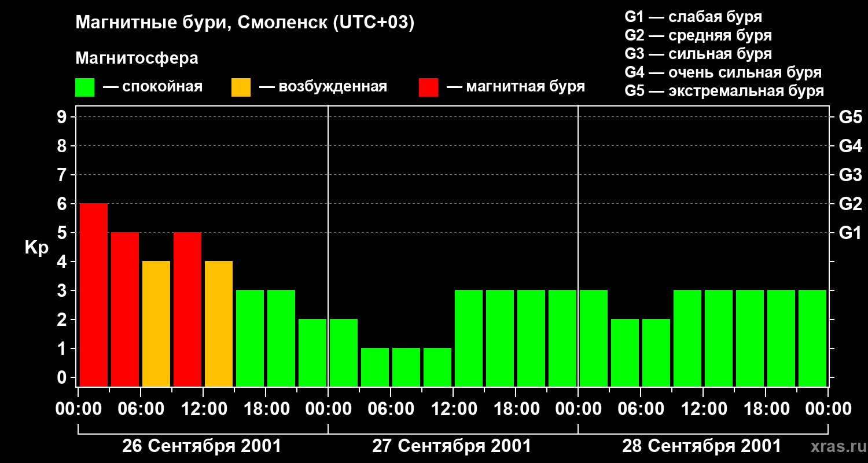868x463 pixels.
Task: Click the green Kp 1 bar at 06:00 on 27 September
Action: click(406, 367)
